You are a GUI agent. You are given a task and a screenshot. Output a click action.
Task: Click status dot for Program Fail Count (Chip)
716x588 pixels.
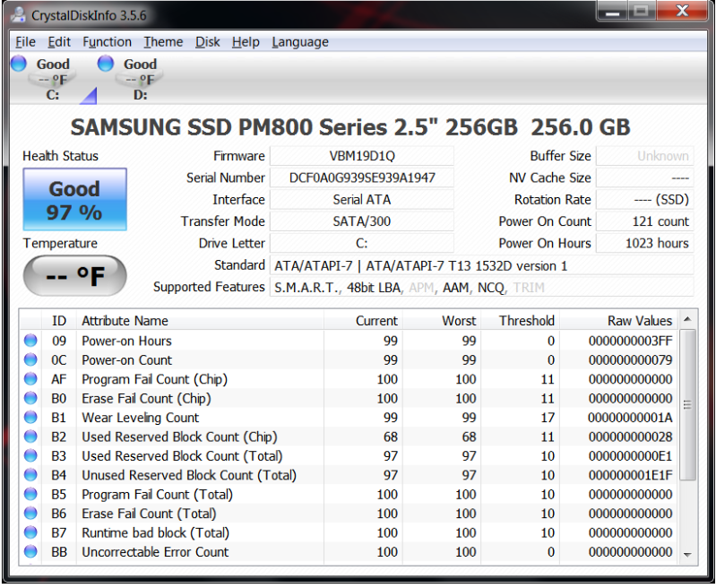pos(30,379)
